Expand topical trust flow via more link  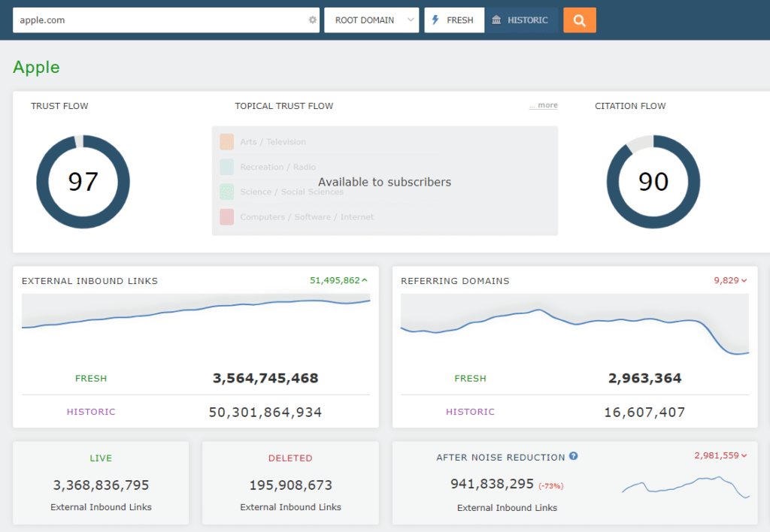[543, 106]
